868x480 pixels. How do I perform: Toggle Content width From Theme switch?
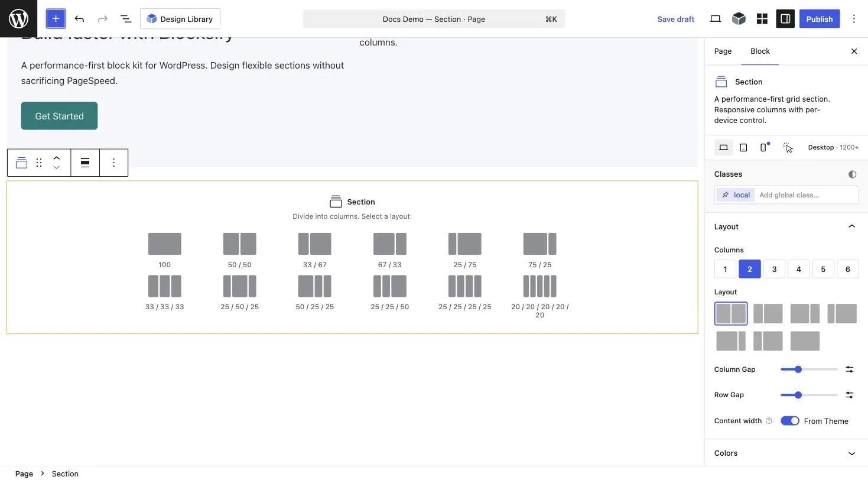789,421
